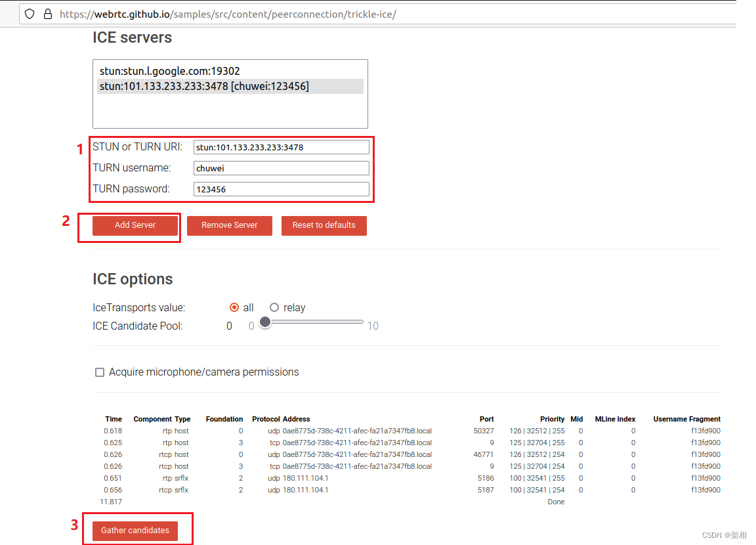
Task: Click the ICE Candidate Pool slider handle
Action: click(x=265, y=322)
